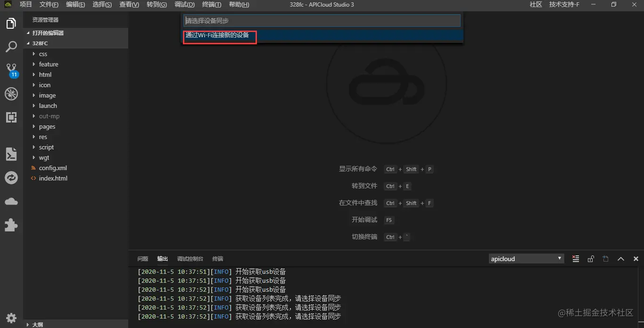Open the 帮助(H) menu
Image resolution: width=644 pixels, height=328 pixels.
click(239, 5)
